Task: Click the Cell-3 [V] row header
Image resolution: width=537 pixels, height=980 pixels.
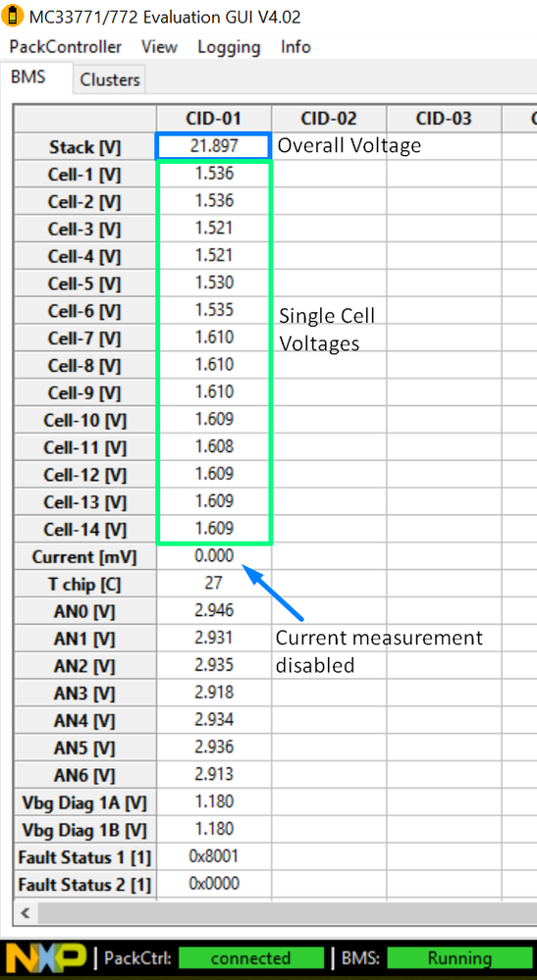Action: (x=85, y=229)
